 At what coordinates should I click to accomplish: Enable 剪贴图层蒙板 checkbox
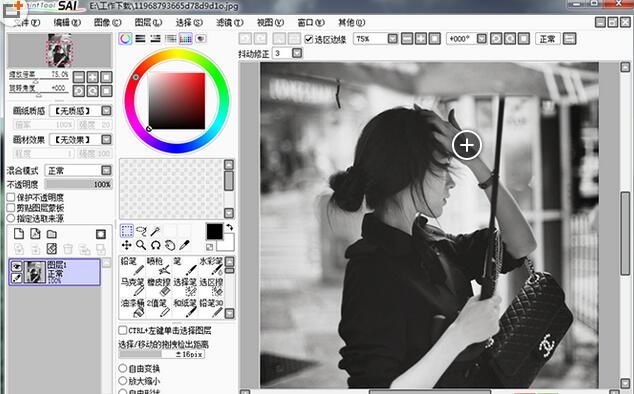tap(11, 208)
